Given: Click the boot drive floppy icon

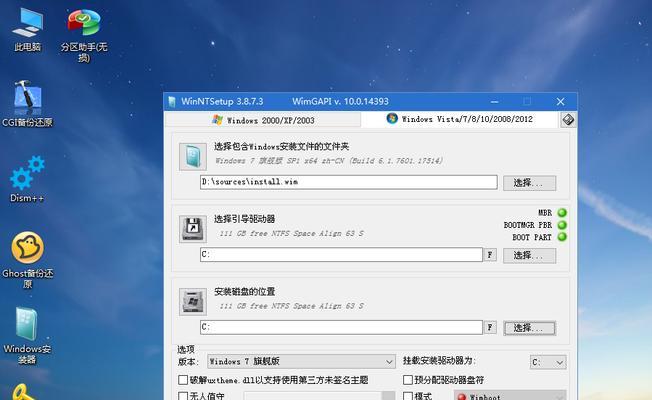Looking at the screenshot, I should pyautogui.click(x=193, y=229).
